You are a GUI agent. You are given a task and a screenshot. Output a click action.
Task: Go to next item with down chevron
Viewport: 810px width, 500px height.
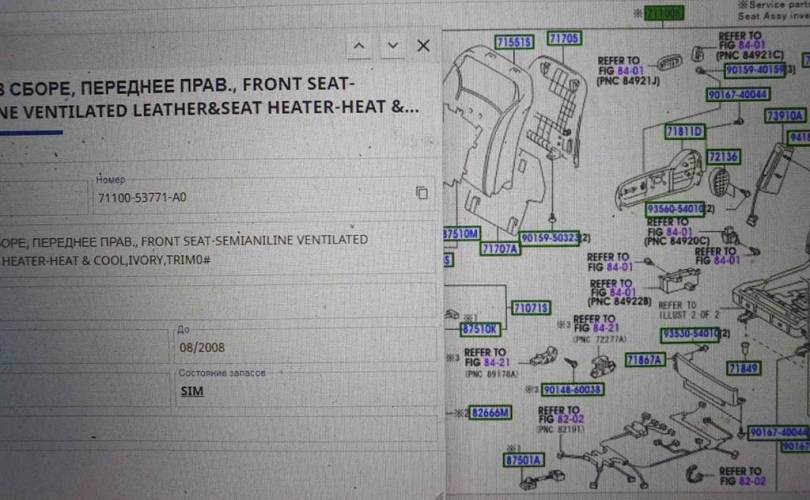(x=393, y=46)
